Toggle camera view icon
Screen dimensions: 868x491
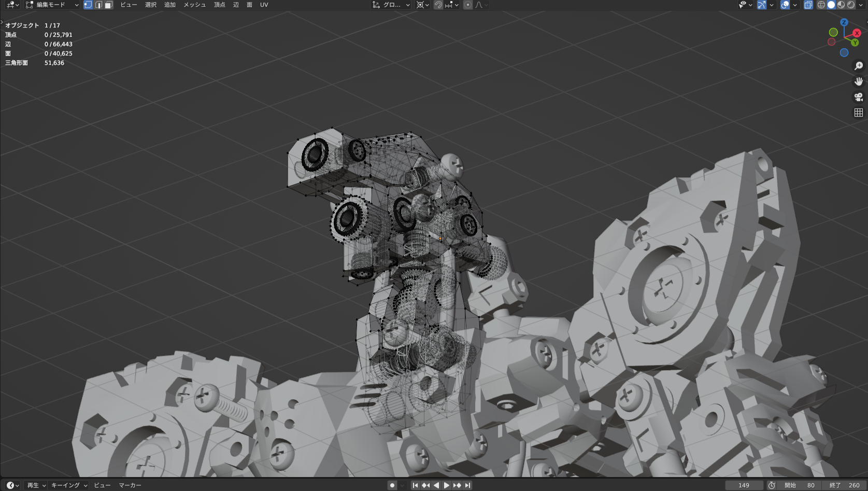click(859, 97)
